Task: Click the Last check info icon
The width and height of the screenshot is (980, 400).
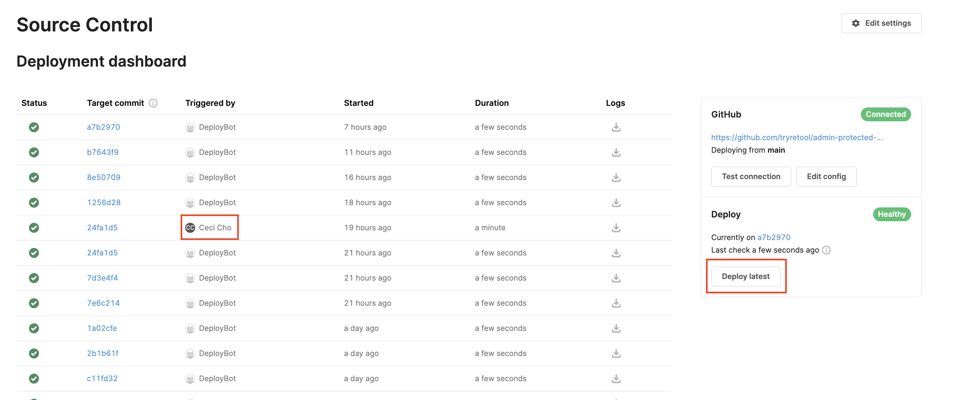Action: (826, 250)
